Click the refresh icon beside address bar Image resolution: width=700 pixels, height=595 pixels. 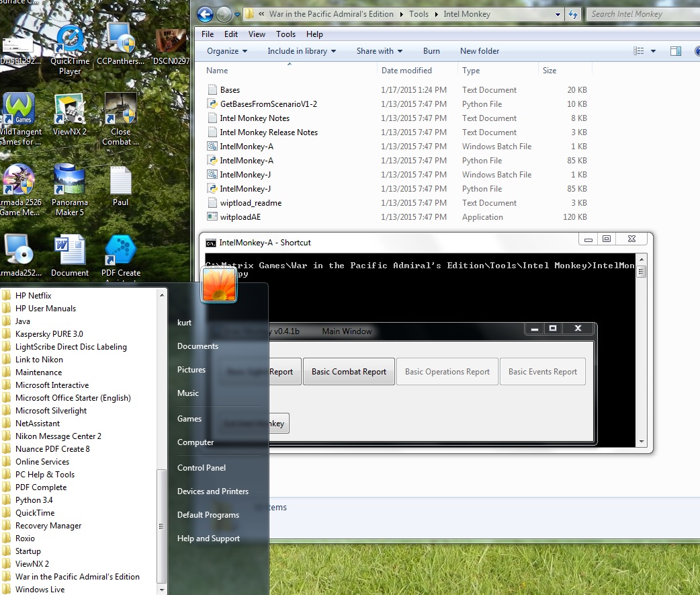tap(573, 14)
